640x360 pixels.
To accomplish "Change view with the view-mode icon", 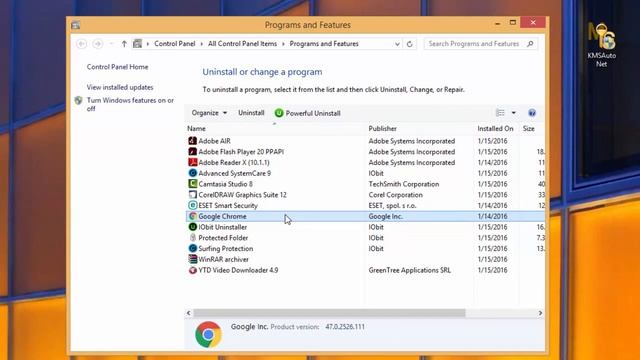I will click(500, 113).
